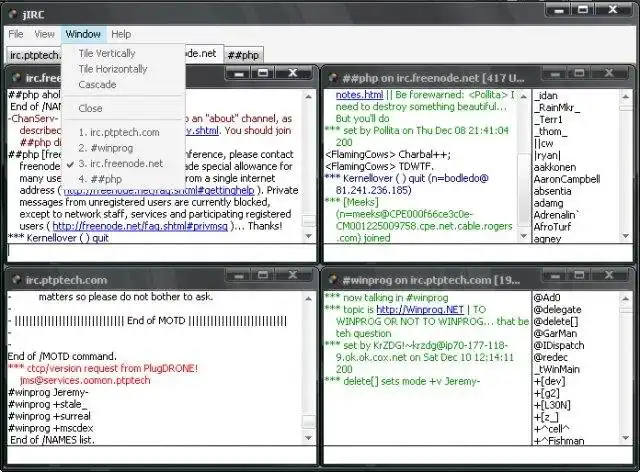Click scroll-down arrow in ##php chat log
The image size is (640, 472).
[x=524, y=236]
